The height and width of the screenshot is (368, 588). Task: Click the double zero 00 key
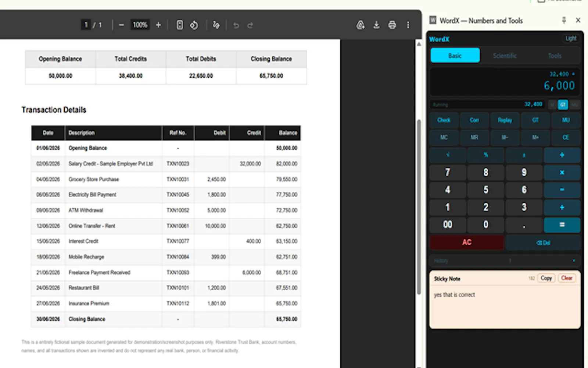pos(448,225)
